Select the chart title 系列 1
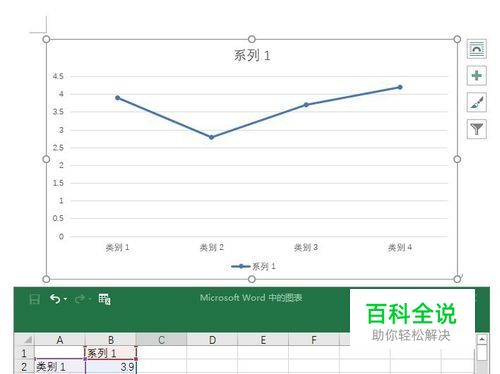500x374 pixels. pos(252,55)
